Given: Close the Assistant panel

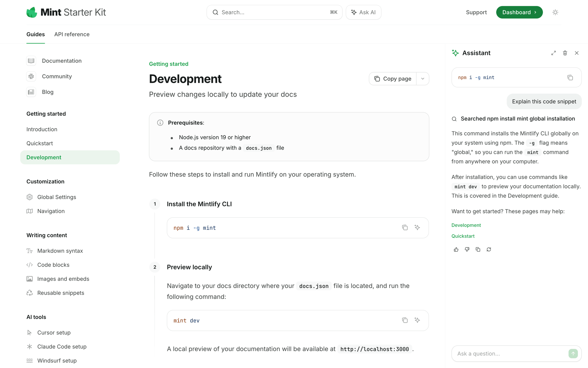Looking at the screenshot, I should coord(577,53).
